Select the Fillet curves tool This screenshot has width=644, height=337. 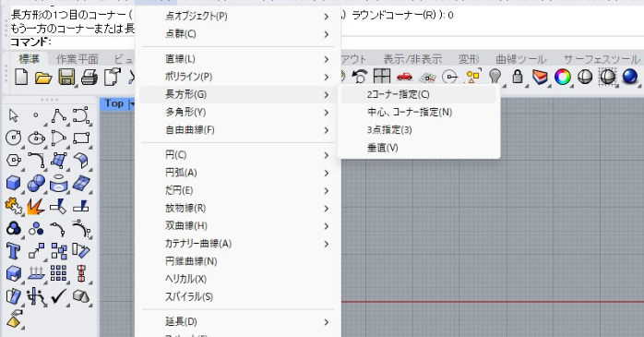tap(36, 160)
